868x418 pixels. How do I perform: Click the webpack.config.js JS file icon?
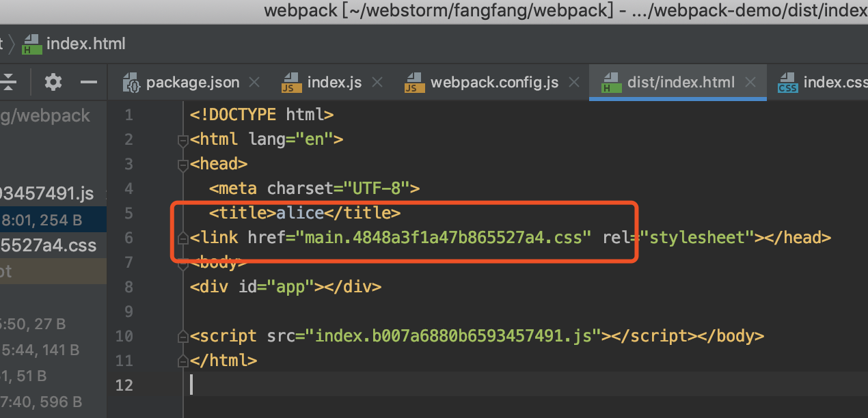(x=415, y=83)
